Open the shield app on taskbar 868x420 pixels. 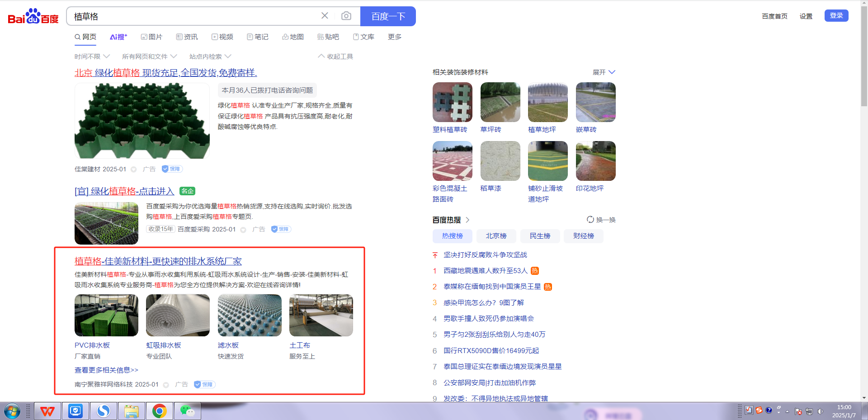pyautogui.click(x=75, y=411)
